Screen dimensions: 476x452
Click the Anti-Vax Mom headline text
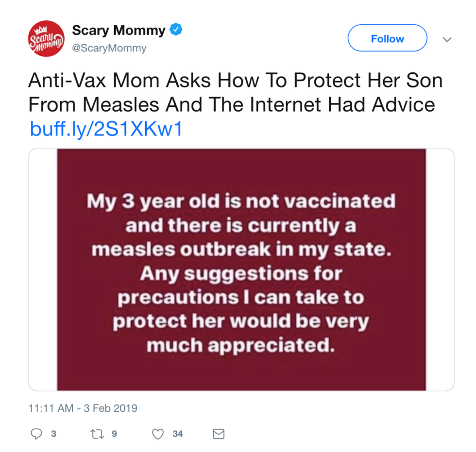[235, 92]
